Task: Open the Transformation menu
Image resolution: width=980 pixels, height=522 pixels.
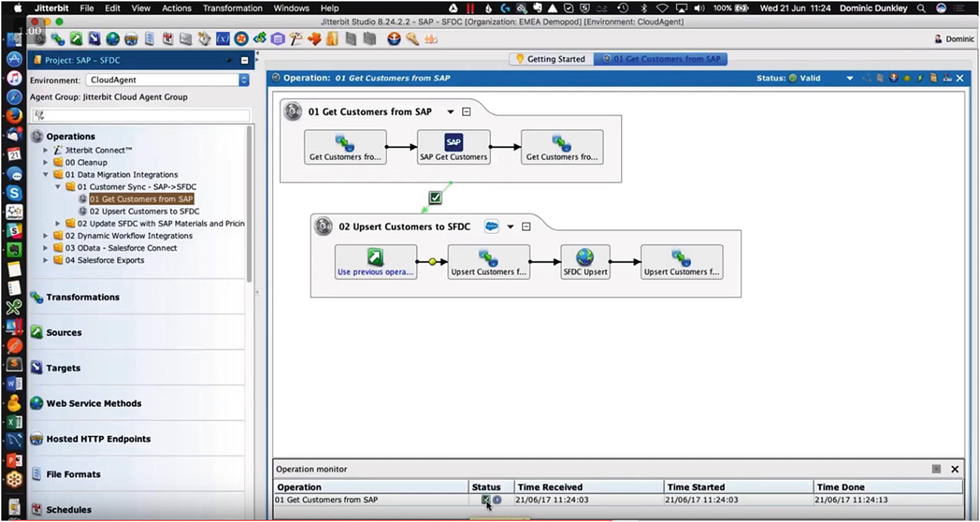Action: point(232,8)
